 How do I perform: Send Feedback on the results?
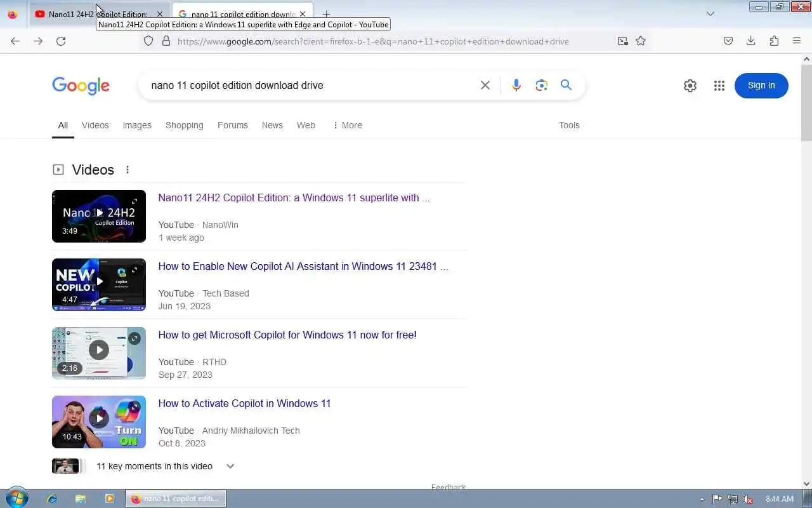coord(449,487)
